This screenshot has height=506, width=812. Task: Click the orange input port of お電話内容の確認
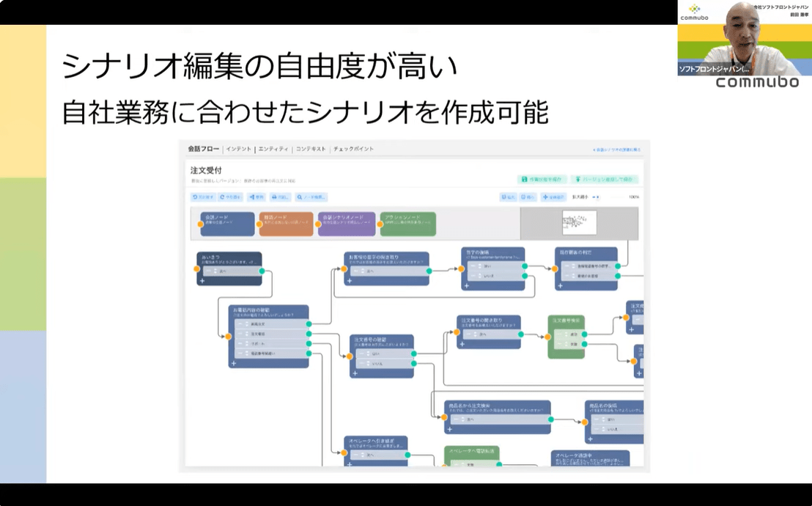(x=229, y=337)
